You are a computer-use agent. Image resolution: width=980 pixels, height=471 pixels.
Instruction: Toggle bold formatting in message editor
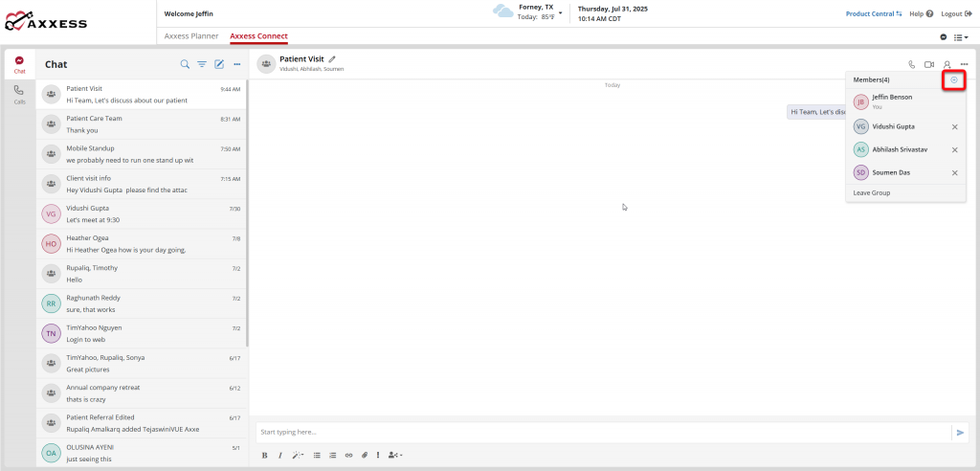[264, 455]
